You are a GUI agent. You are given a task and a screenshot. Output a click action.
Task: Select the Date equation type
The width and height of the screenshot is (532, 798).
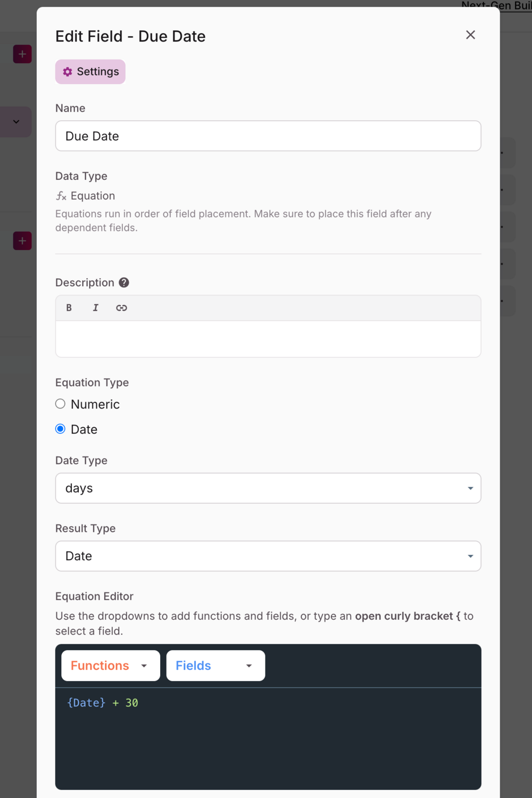pyautogui.click(x=61, y=429)
